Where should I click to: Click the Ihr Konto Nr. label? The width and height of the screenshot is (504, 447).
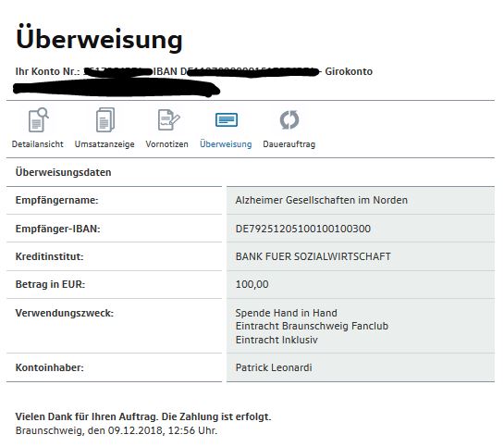[47, 71]
